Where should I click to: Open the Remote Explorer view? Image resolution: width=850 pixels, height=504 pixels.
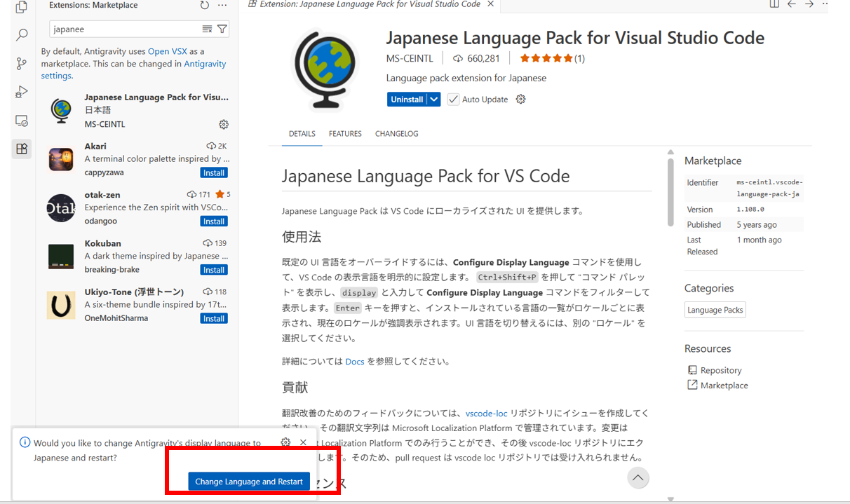[21, 120]
